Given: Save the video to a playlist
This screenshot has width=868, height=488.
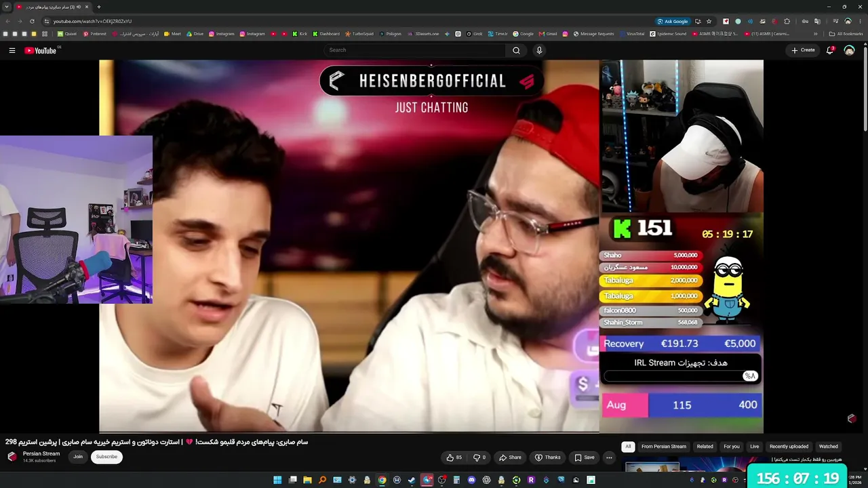Looking at the screenshot, I should [x=584, y=457].
